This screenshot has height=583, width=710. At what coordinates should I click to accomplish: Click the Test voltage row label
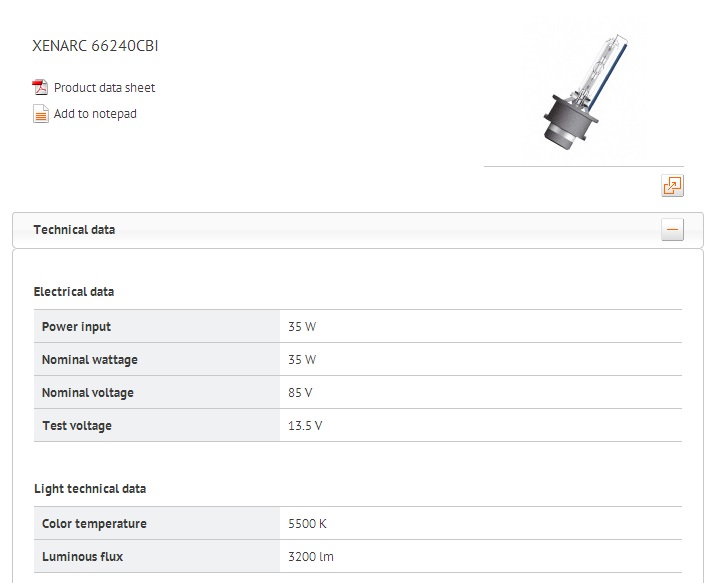click(x=77, y=425)
